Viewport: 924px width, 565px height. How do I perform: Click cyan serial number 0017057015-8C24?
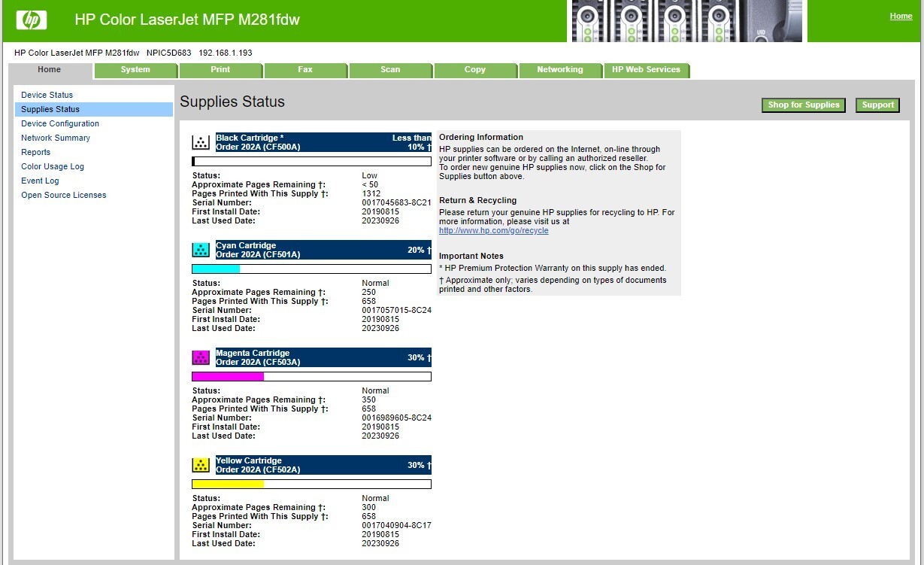[x=396, y=311]
